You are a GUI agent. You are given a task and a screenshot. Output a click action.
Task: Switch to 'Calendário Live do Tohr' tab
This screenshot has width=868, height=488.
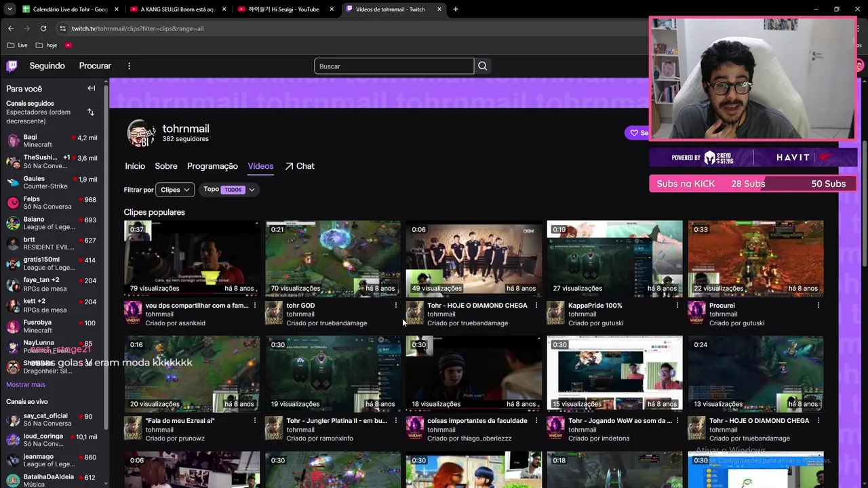pyautogui.click(x=70, y=9)
